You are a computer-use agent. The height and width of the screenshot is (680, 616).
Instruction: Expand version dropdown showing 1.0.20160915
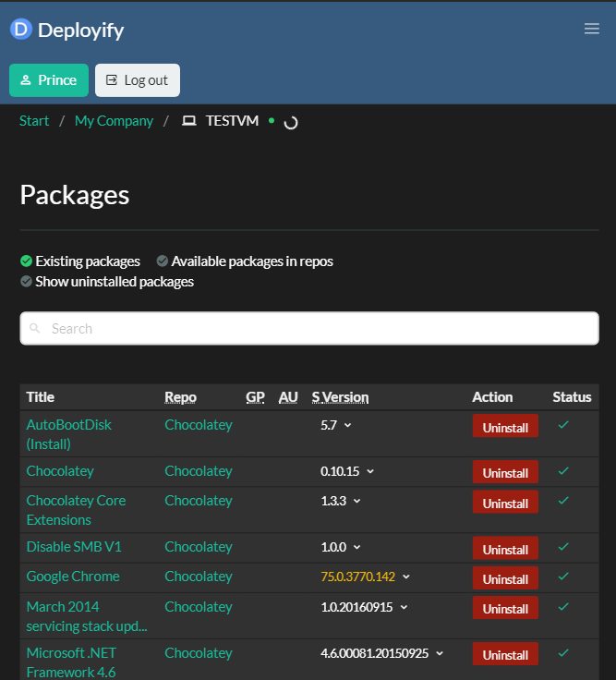(404, 607)
